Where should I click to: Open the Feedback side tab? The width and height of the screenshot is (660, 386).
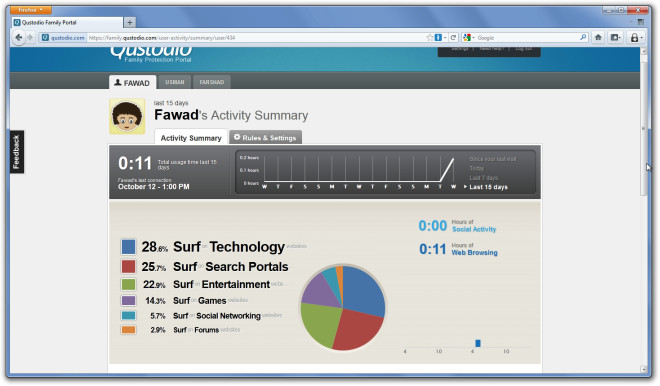(x=16, y=152)
